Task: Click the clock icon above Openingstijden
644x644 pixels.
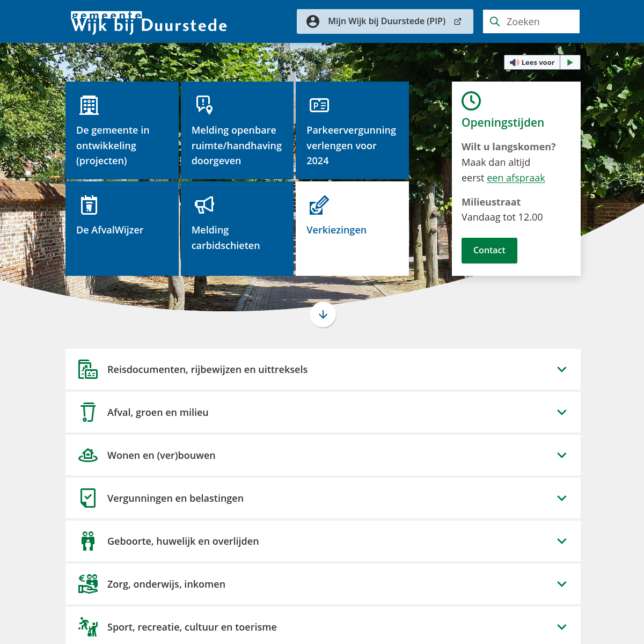Action: coord(471,101)
